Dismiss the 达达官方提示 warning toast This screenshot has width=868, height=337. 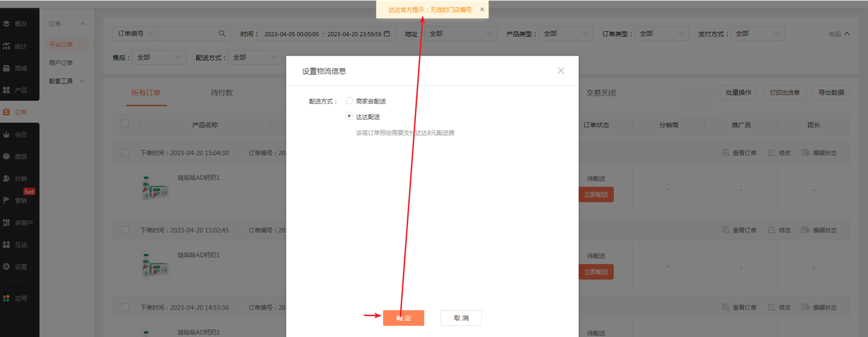(x=482, y=9)
